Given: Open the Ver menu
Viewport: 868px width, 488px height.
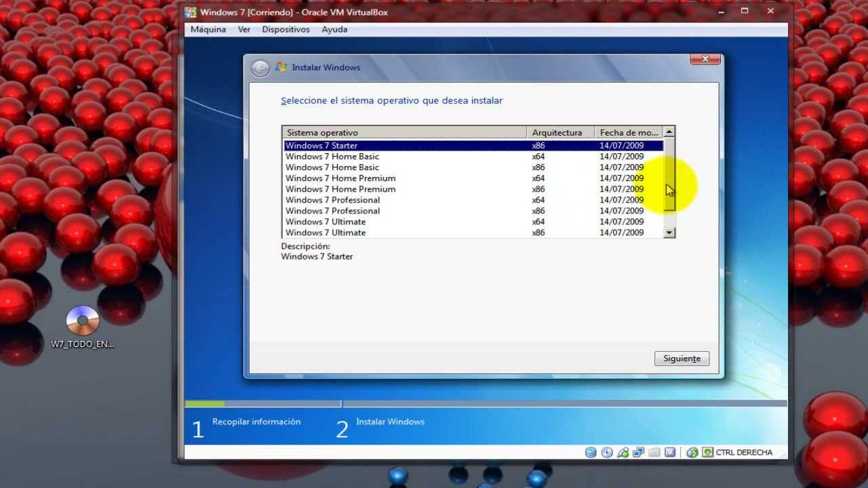Looking at the screenshot, I should 244,30.
